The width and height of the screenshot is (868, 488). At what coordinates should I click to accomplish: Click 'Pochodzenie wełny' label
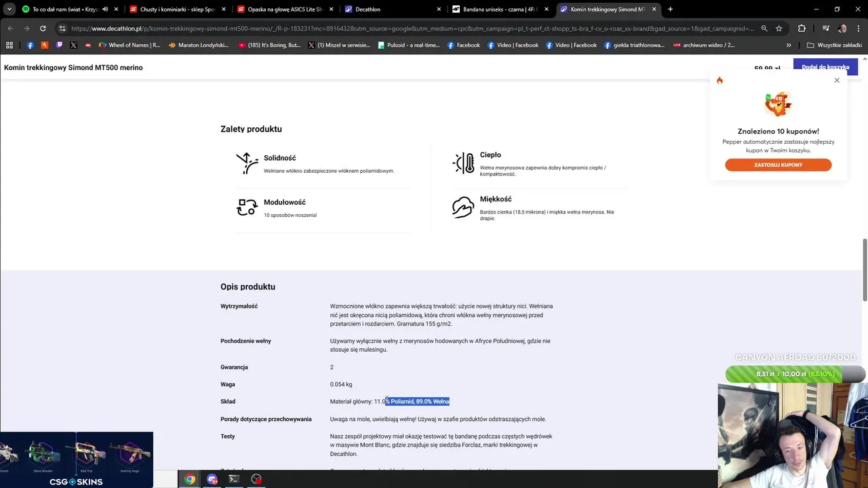point(245,341)
